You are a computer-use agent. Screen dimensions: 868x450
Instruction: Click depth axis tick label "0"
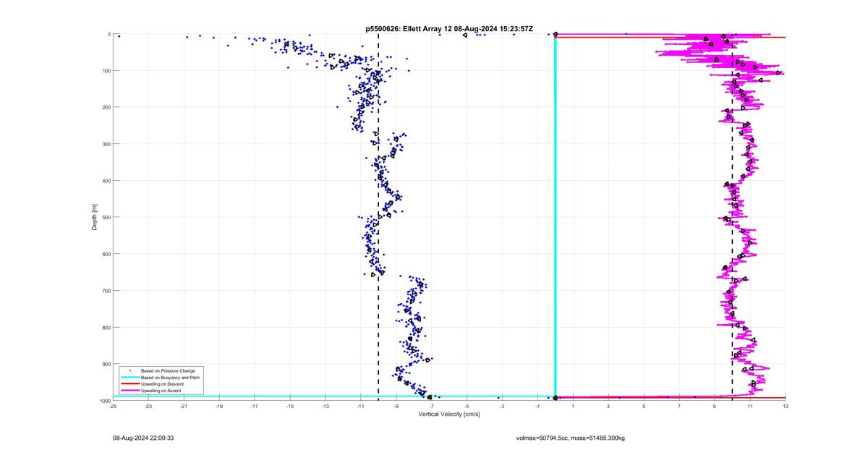click(x=109, y=34)
